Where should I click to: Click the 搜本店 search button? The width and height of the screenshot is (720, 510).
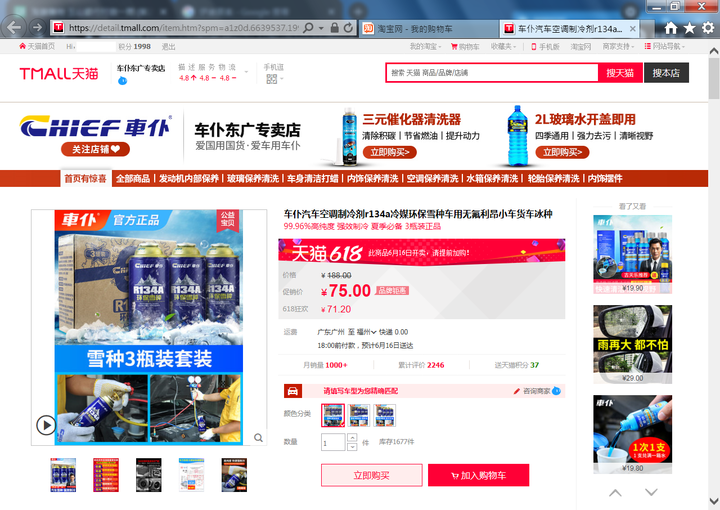[x=666, y=73]
